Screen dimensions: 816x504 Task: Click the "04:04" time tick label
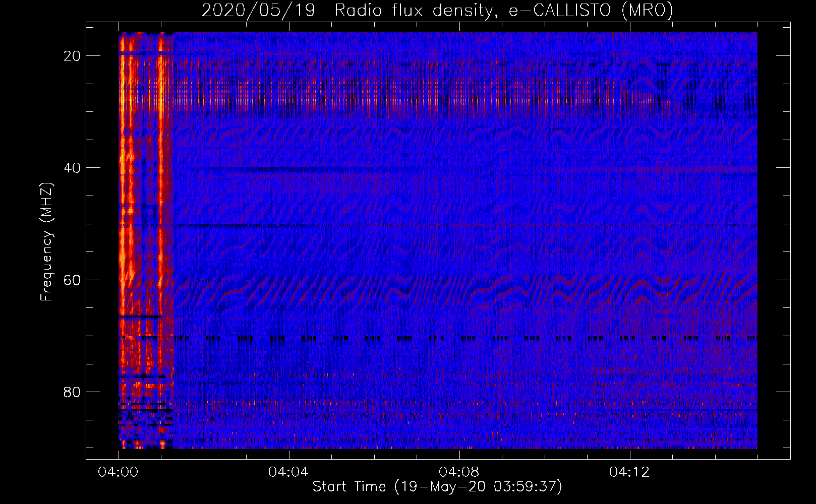point(288,472)
